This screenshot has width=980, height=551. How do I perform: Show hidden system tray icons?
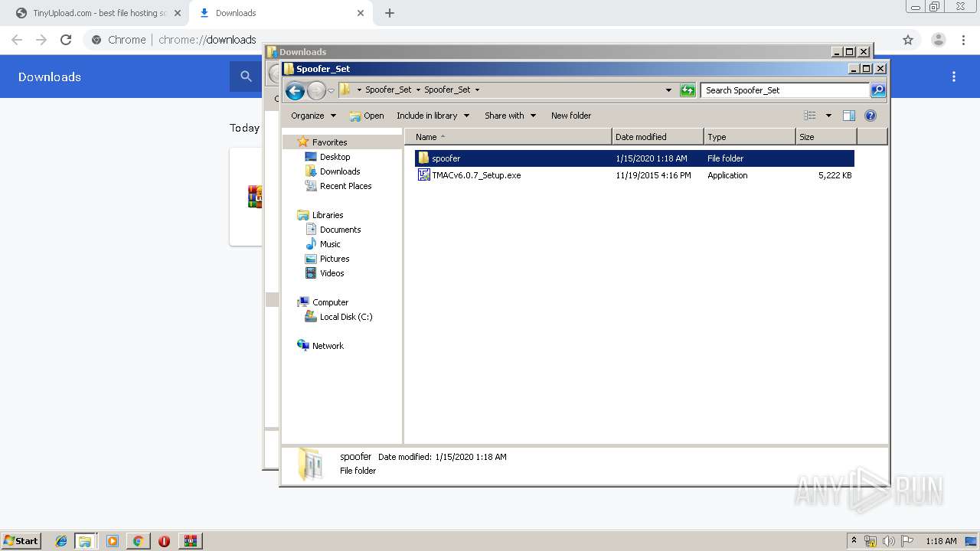click(854, 541)
